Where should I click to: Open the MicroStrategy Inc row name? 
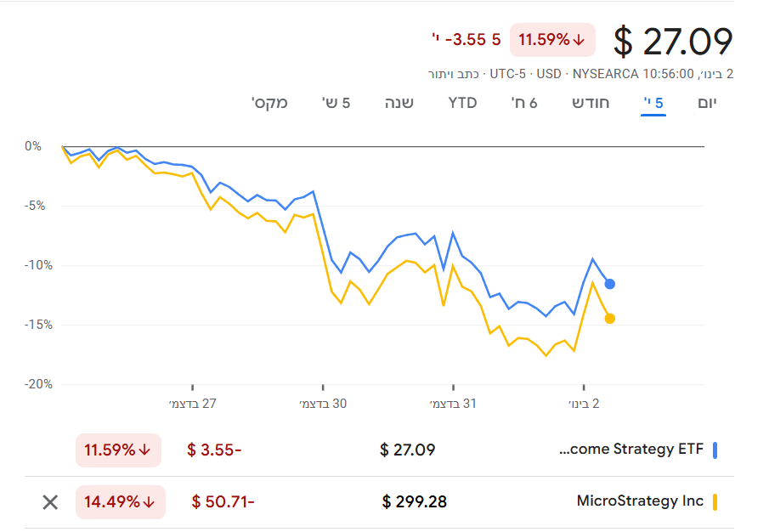[x=640, y=501]
